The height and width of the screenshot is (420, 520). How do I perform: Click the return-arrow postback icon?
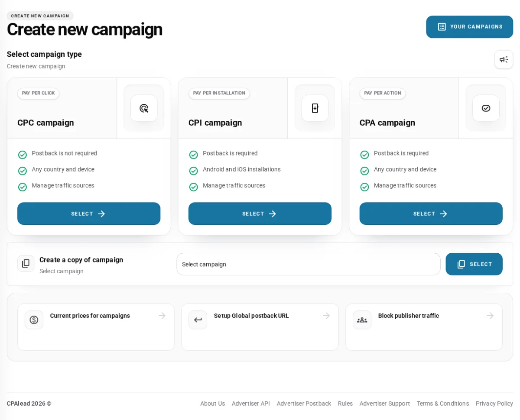(x=198, y=320)
